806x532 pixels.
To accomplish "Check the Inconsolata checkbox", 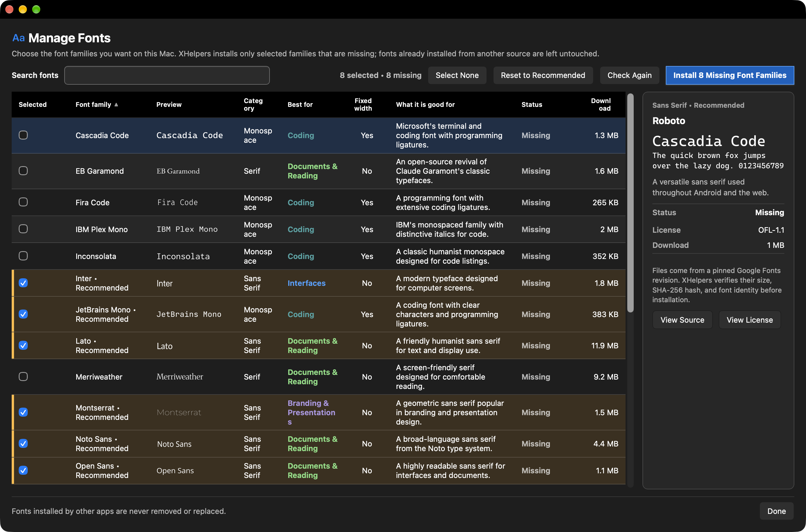I will pyautogui.click(x=23, y=256).
